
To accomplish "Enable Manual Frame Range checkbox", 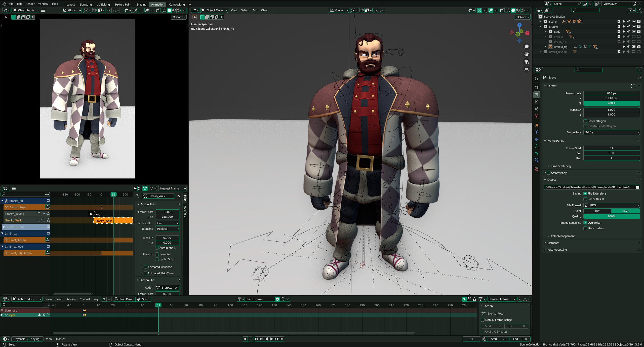I will 483,320.
